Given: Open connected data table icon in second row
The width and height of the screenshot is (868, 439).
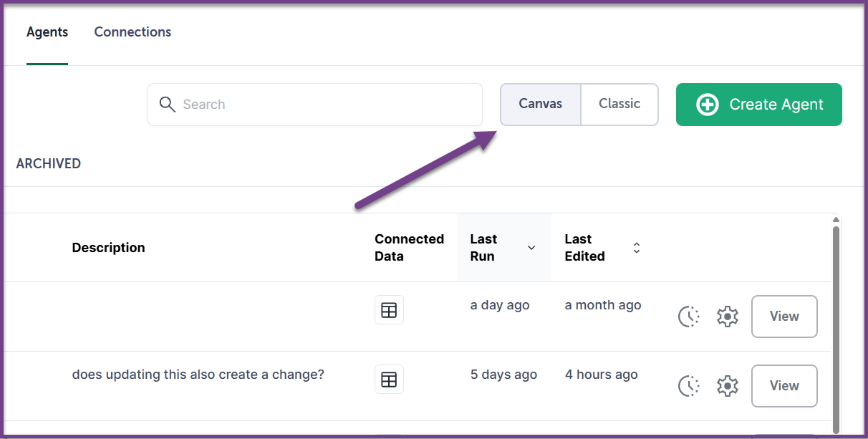Looking at the screenshot, I should point(389,380).
